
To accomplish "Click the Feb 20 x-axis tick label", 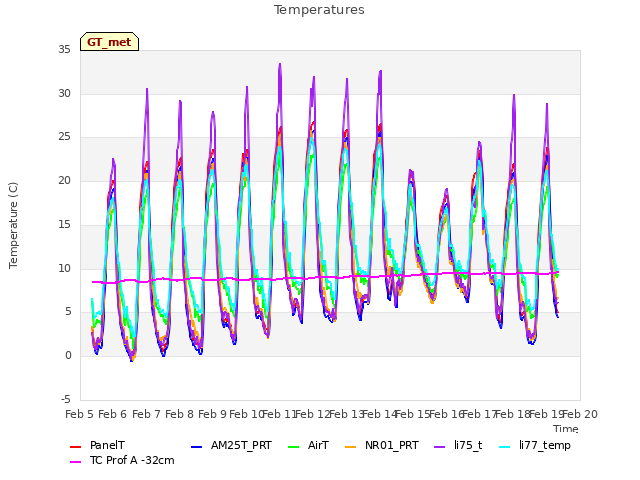I will tap(580, 414).
